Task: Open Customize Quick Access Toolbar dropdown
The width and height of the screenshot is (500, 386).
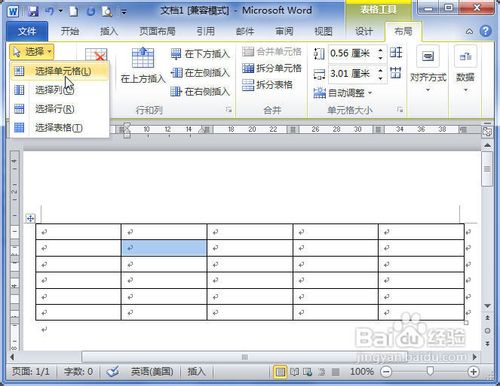Action: click(x=124, y=12)
